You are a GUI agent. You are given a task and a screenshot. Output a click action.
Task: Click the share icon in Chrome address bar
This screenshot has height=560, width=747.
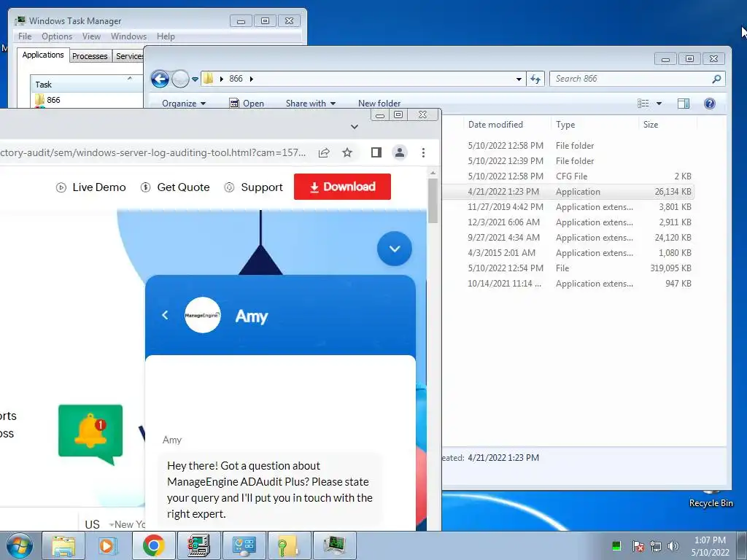click(x=324, y=152)
